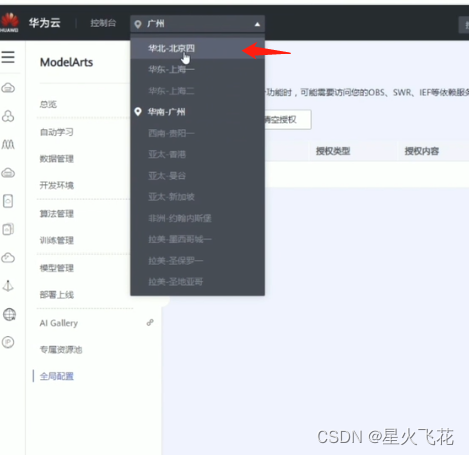Select region 西南-贵阳一
This screenshot has width=469, height=455.
(197, 133)
